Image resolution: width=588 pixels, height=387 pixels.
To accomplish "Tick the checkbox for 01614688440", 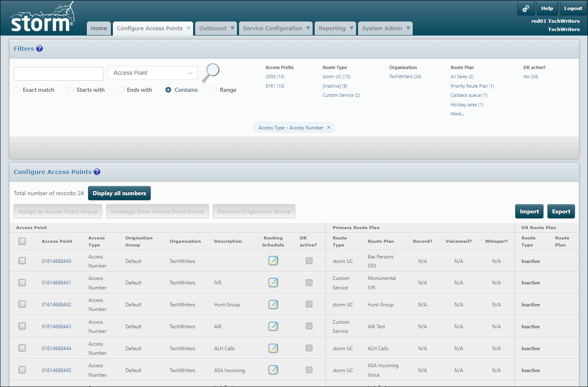I will point(22,261).
